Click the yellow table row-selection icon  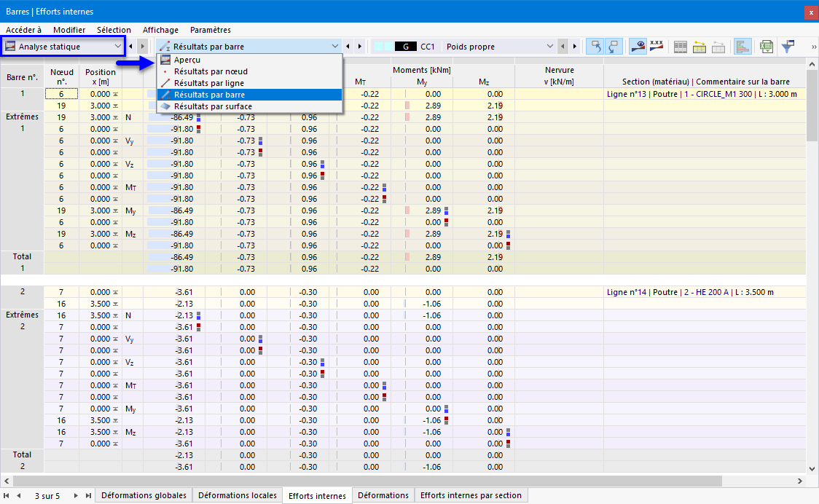[700, 47]
